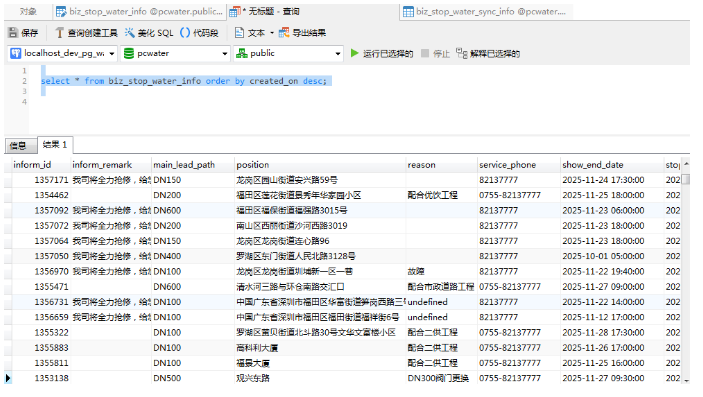The image size is (703, 397).
Task: Select the DN600 cell in row 1355471
Action: pyautogui.click(x=193, y=287)
